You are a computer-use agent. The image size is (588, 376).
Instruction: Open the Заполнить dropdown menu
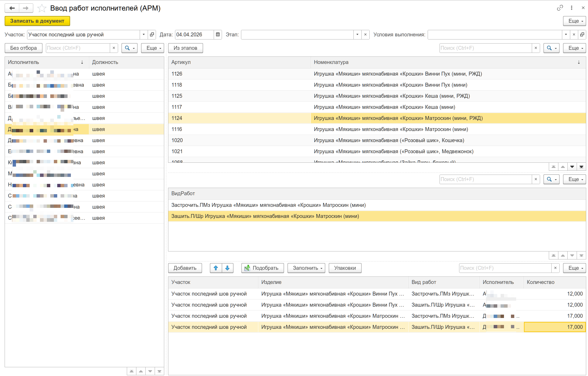point(306,268)
